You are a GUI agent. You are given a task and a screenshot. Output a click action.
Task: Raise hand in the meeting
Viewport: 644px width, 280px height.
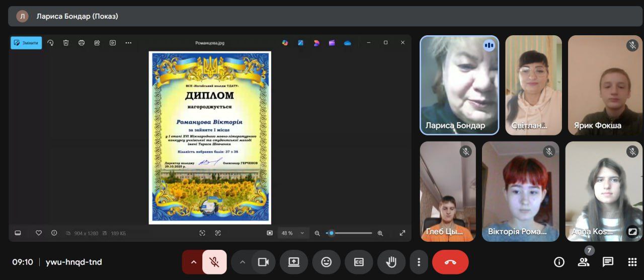[391, 262]
